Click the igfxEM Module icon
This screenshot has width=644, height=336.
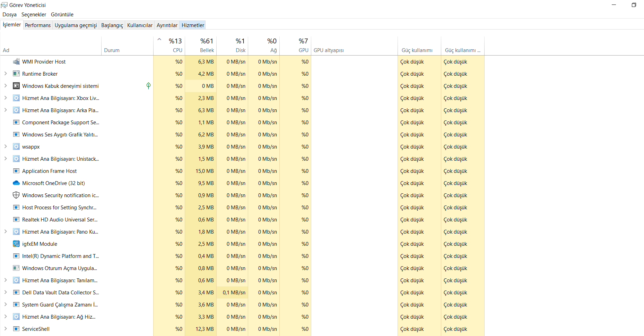tap(16, 244)
